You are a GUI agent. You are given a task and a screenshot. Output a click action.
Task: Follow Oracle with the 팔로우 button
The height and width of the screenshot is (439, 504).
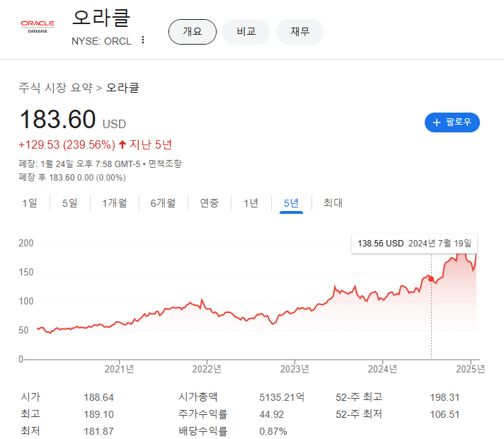coord(452,122)
